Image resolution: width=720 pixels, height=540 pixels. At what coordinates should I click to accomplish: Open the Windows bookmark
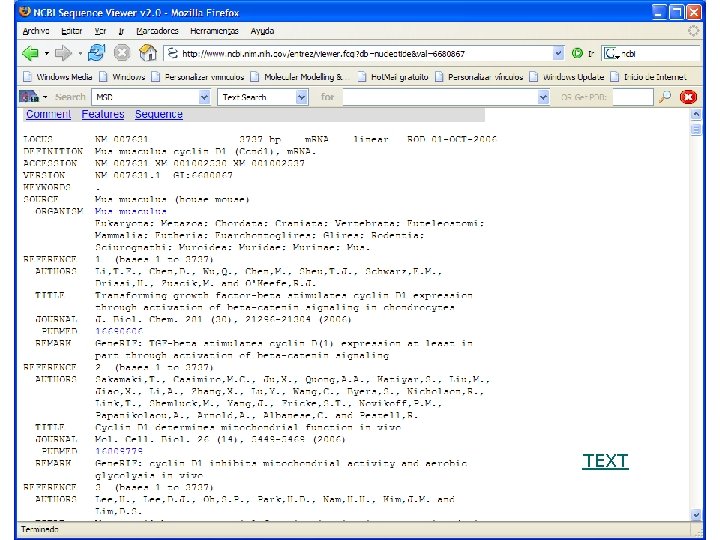click(x=122, y=77)
